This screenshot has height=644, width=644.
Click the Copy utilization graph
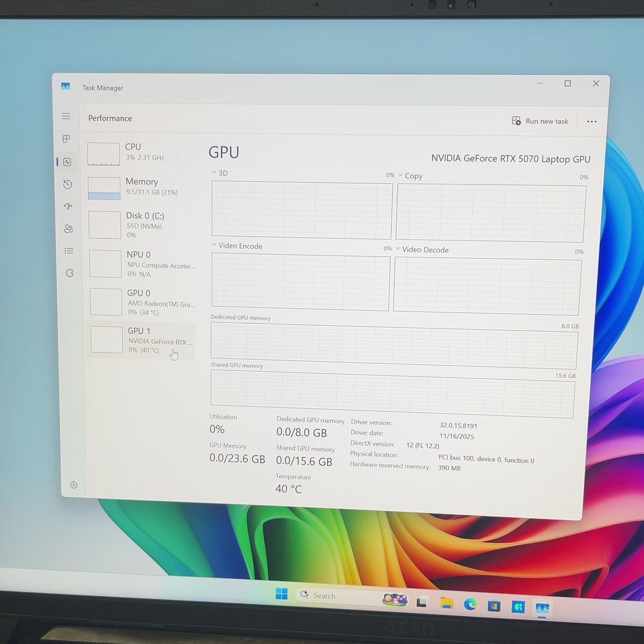click(x=491, y=213)
